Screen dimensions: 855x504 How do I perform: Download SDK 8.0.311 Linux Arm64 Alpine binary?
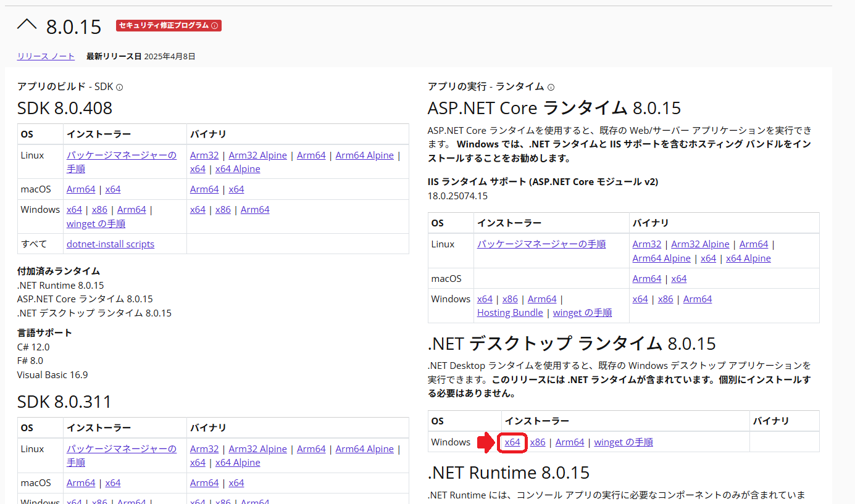[x=364, y=449]
